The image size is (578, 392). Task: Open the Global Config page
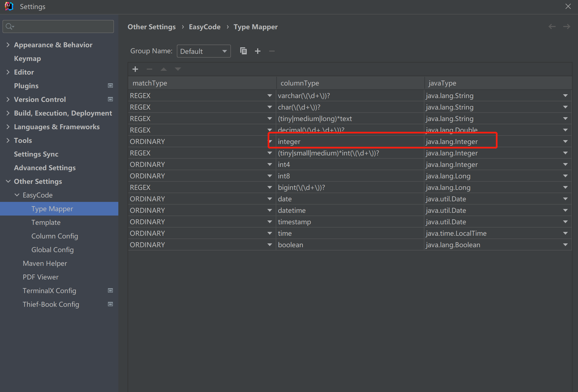click(52, 250)
